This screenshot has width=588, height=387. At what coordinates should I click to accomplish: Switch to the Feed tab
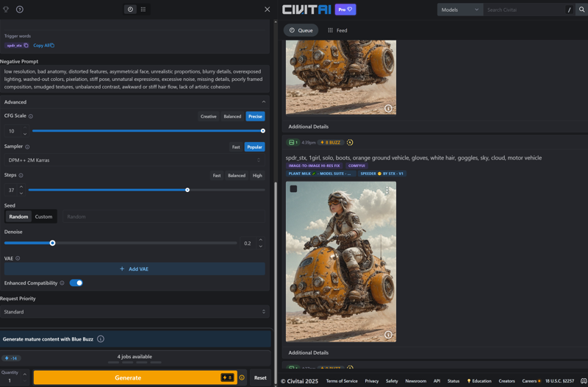pyautogui.click(x=337, y=30)
